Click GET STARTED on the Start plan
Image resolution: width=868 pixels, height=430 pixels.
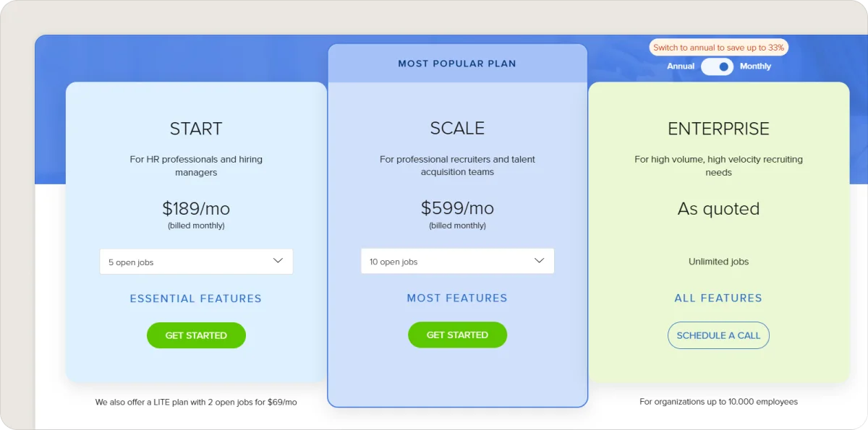click(196, 335)
